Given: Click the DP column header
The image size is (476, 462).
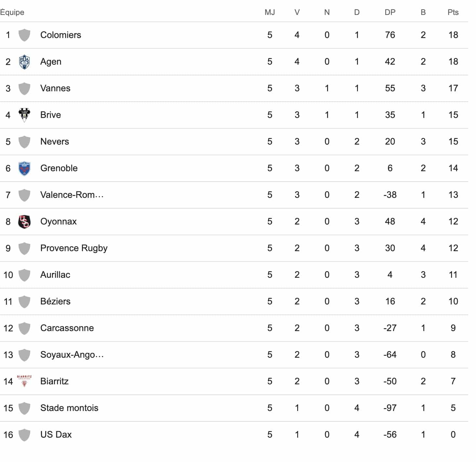Looking at the screenshot, I should pyautogui.click(x=390, y=12).
